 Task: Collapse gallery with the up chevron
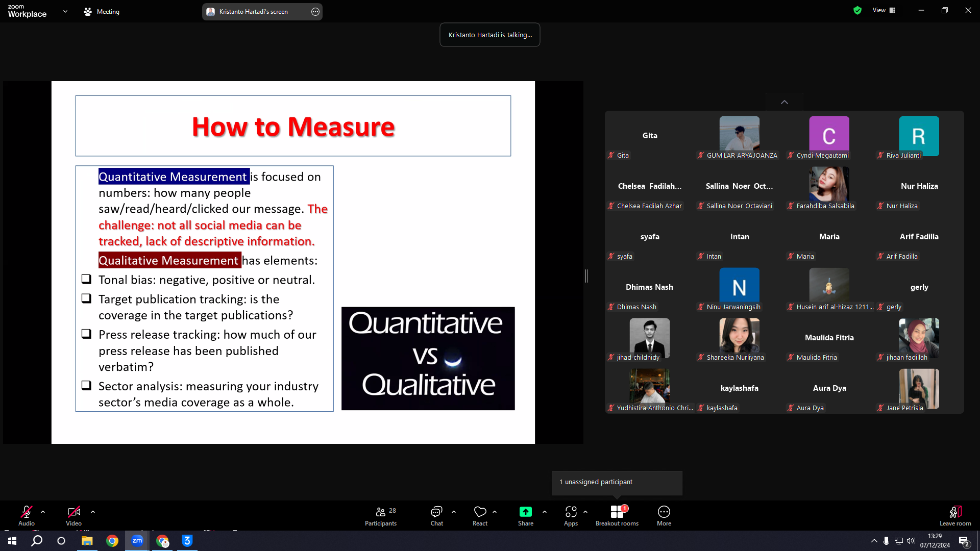[785, 102]
